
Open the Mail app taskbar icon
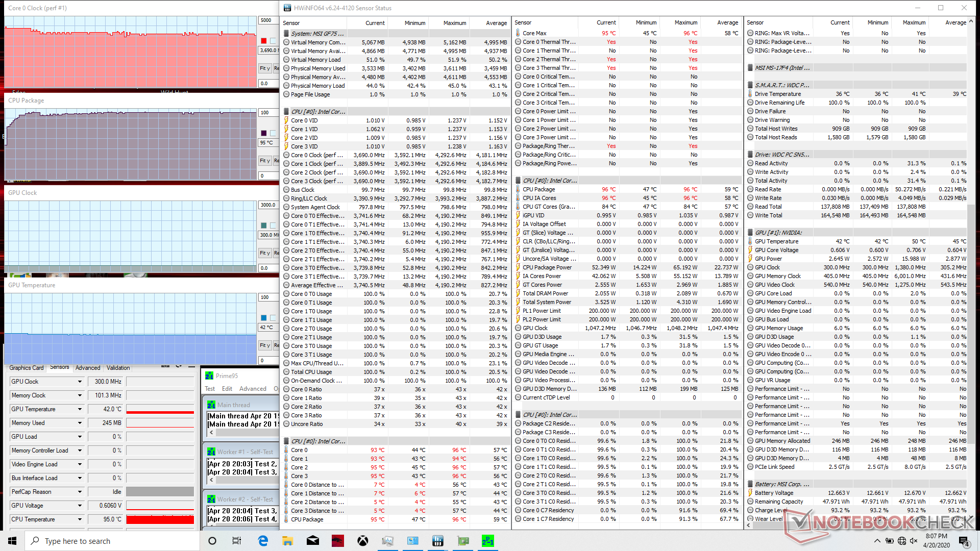tap(312, 541)
